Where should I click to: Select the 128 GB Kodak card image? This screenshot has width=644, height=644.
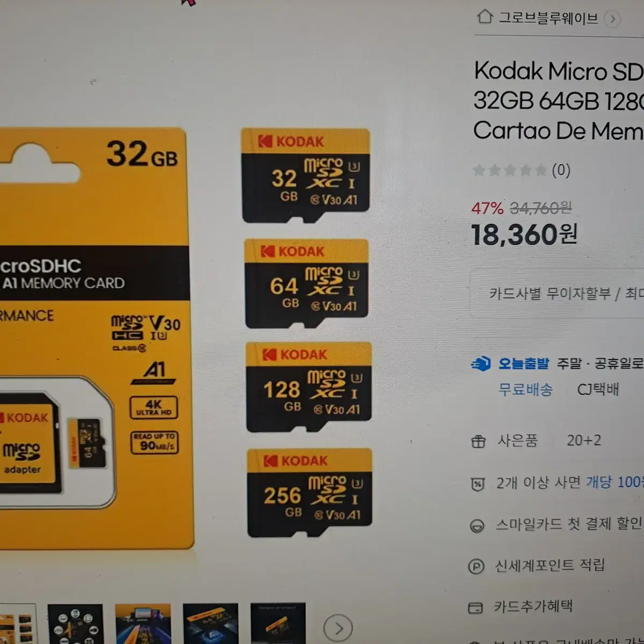pos(309,387)
